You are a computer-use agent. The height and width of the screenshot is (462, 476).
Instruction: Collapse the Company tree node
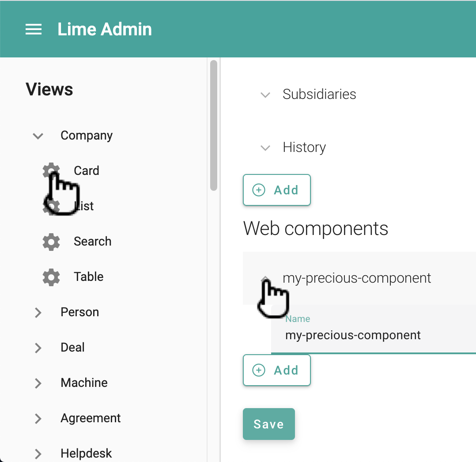(38, 136)
